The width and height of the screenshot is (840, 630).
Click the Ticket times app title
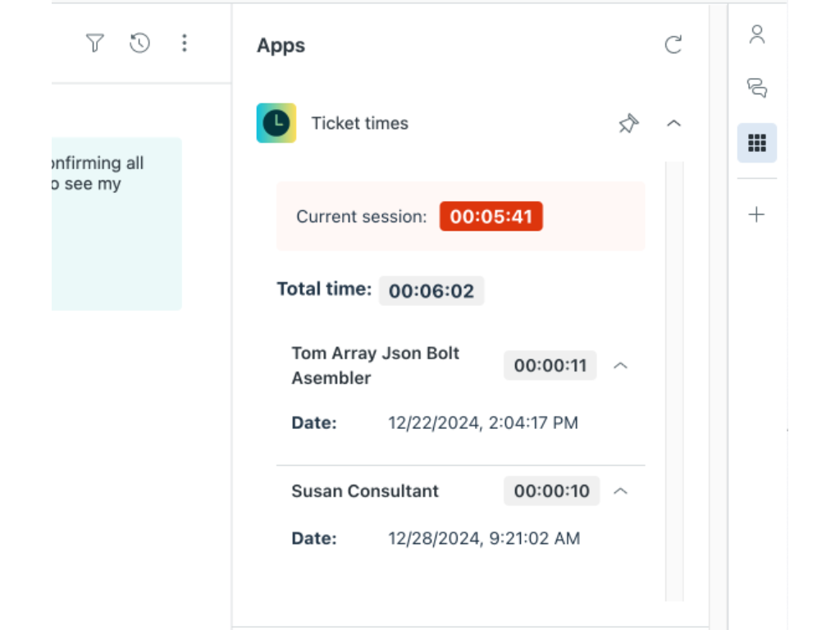click(359, 124)
